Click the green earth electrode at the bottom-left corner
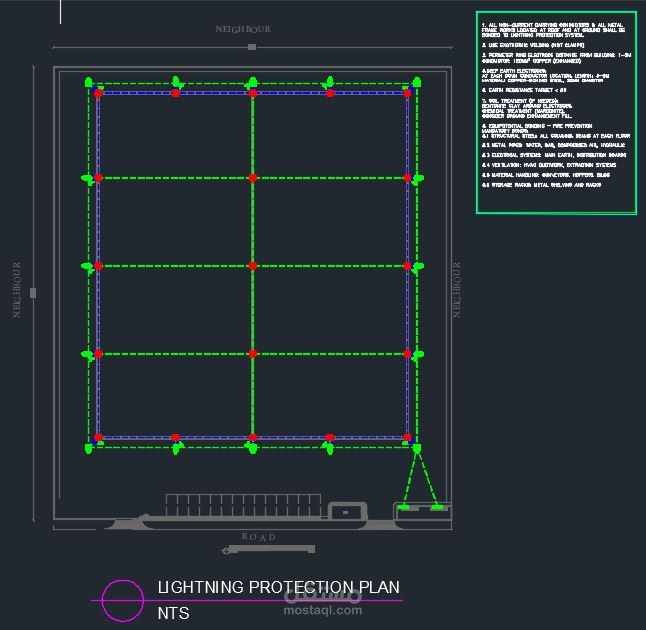Screen dimensions: 646x630 click(x=89, y=448)
